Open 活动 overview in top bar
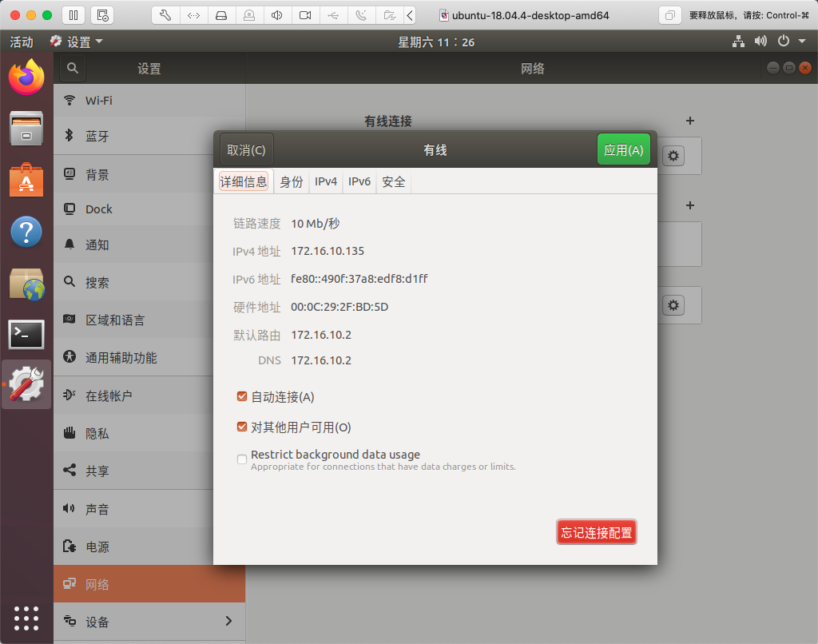This screenshot has height=644, width=818. click(x=22, y=42)
